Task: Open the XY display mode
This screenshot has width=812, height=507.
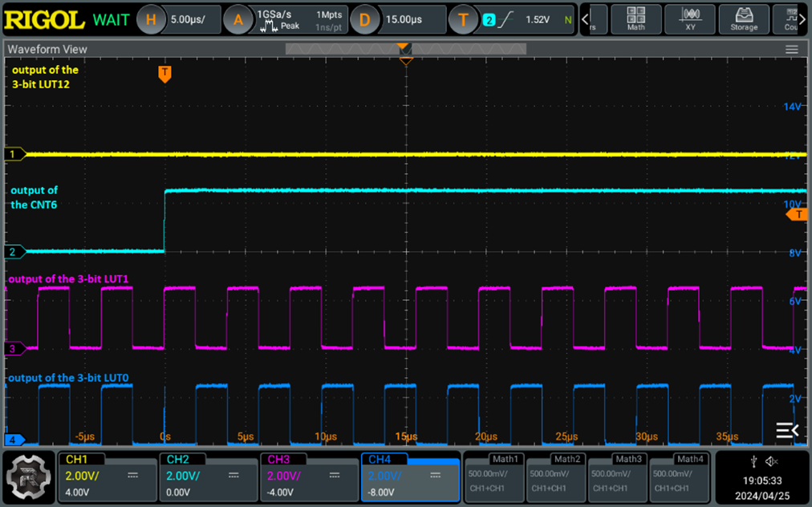Action: coord(689,19)
